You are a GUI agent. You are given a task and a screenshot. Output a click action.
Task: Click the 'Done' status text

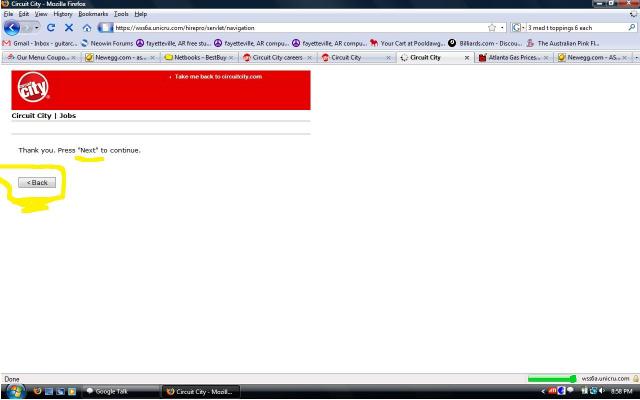[x=12, y=379]
